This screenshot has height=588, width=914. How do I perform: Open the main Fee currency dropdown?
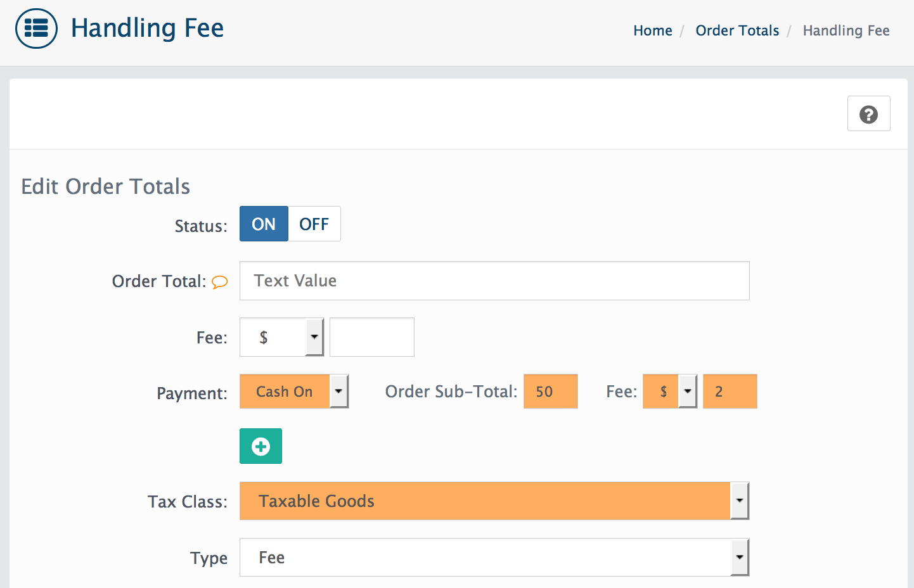(x=282, y=337)
